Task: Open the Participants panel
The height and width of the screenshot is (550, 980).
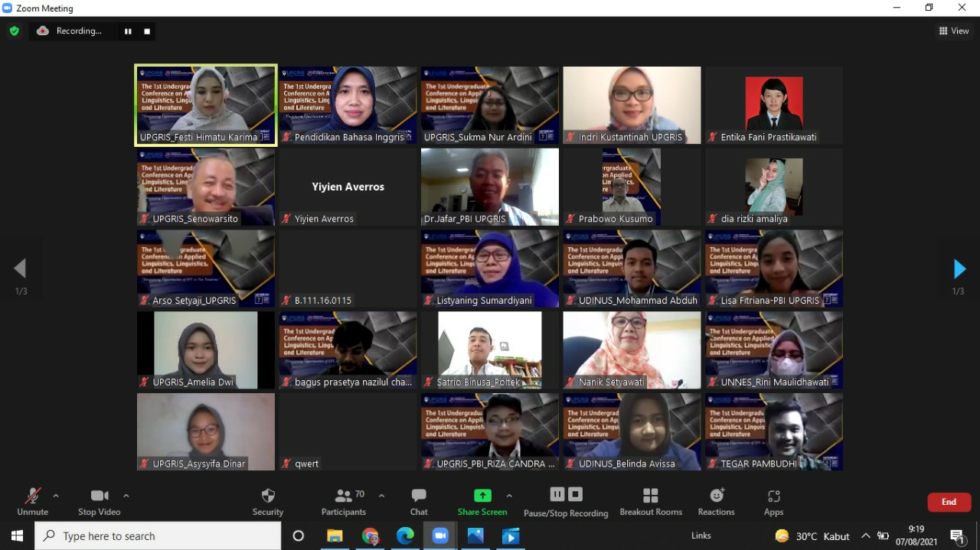Action: [x=344, y=502]
